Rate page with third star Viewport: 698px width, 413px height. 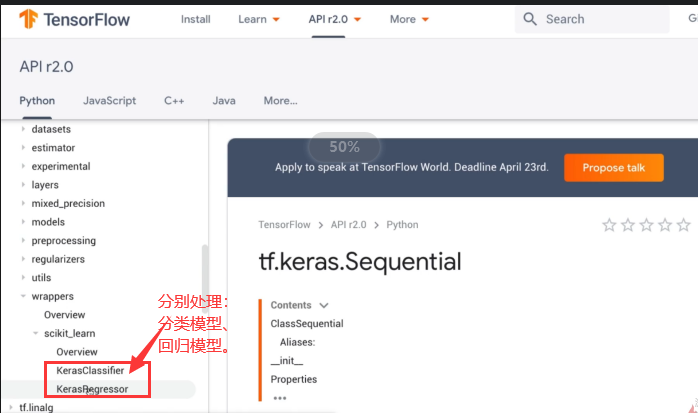click(646, 225)
